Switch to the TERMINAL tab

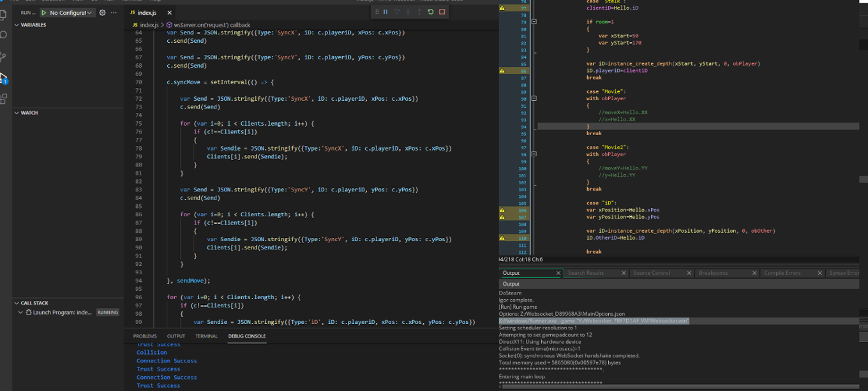point(206,336)
